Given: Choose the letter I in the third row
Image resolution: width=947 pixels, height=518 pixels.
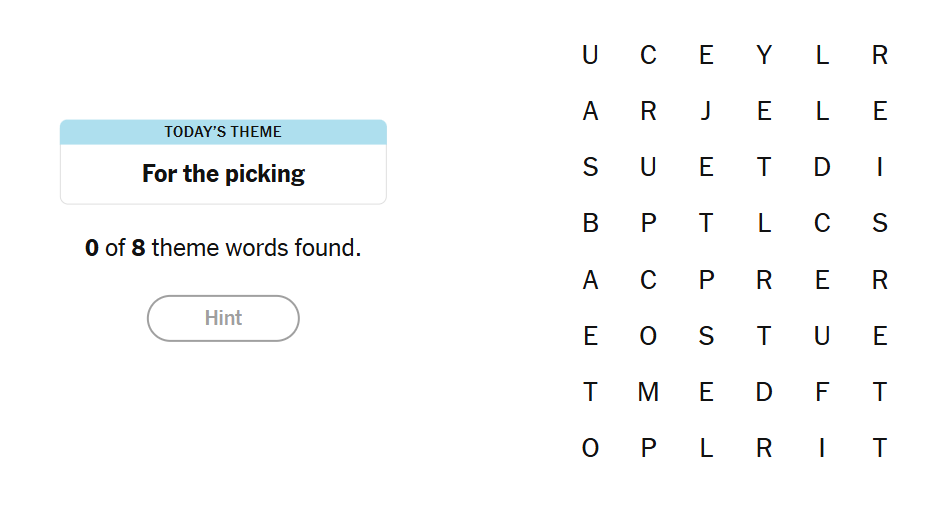Looking at the screenshot, I should coord(880,168).
